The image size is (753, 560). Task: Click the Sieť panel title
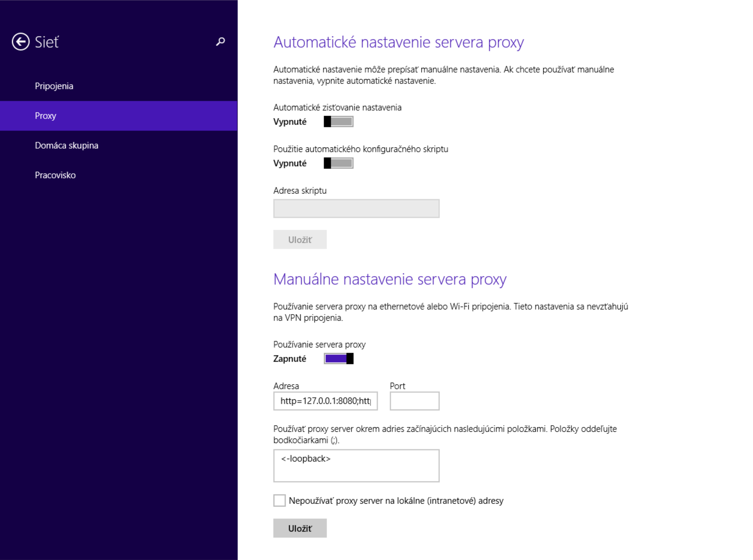pyautogui.click(x=47, y=42)
